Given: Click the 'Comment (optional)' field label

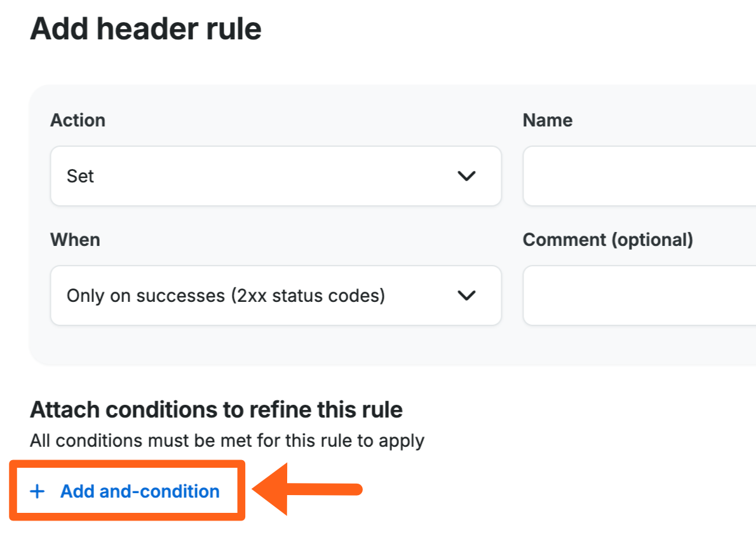Looking at the screenshot, I should [x=607, y=240].
